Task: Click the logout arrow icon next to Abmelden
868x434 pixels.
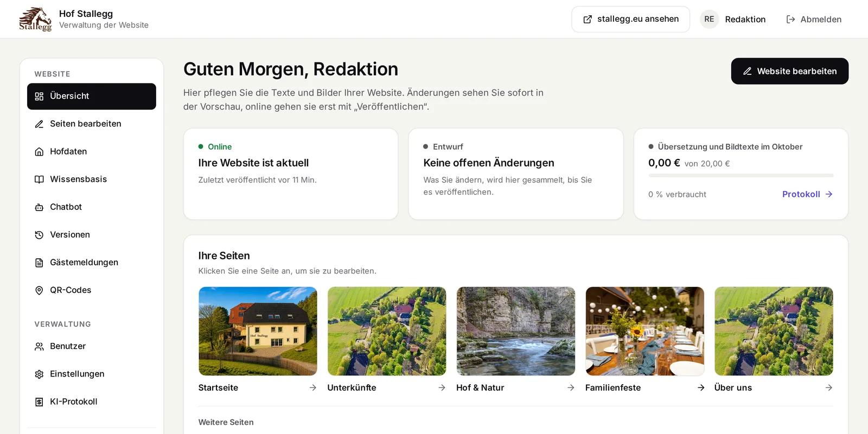Action: (790, 20)
